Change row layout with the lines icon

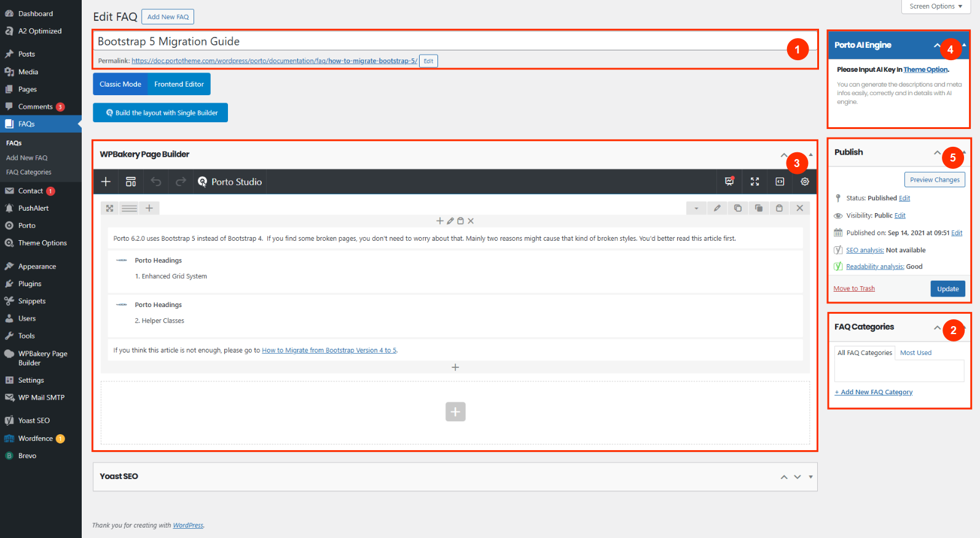point(129,208)
